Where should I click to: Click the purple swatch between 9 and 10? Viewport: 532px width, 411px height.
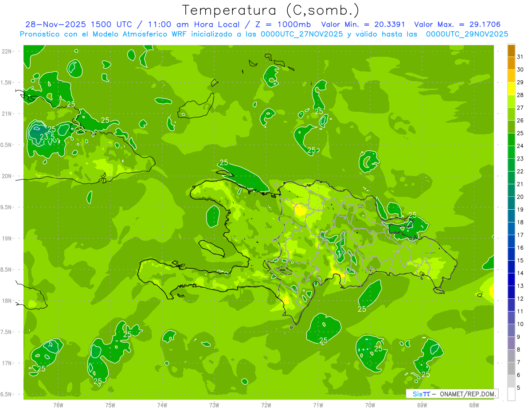point(511,331)
